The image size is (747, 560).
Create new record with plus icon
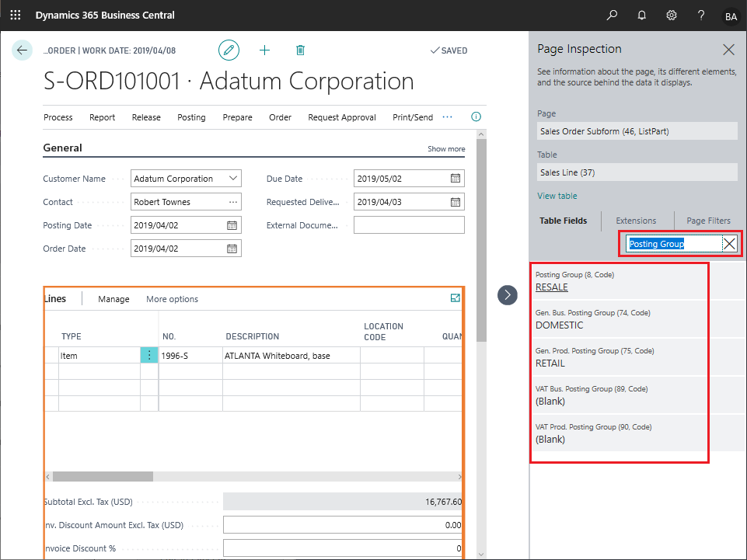264,50
